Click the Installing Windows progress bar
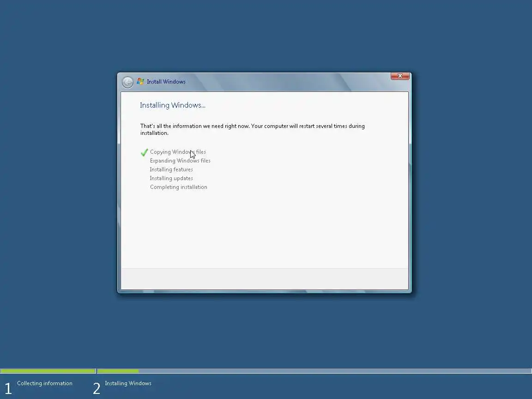Image resolution: width=532 pixels, height=399 pixels. click(314, 371)
